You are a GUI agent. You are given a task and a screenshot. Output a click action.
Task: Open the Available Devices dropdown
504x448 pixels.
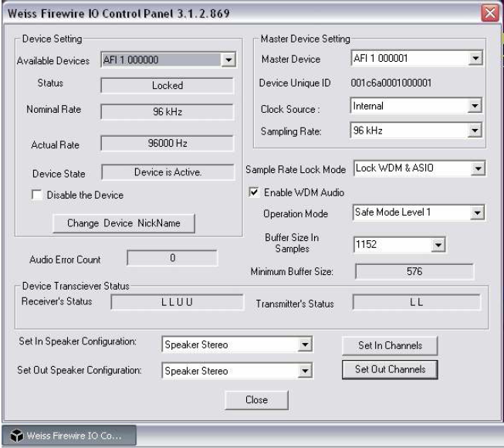tap(227, 60)
